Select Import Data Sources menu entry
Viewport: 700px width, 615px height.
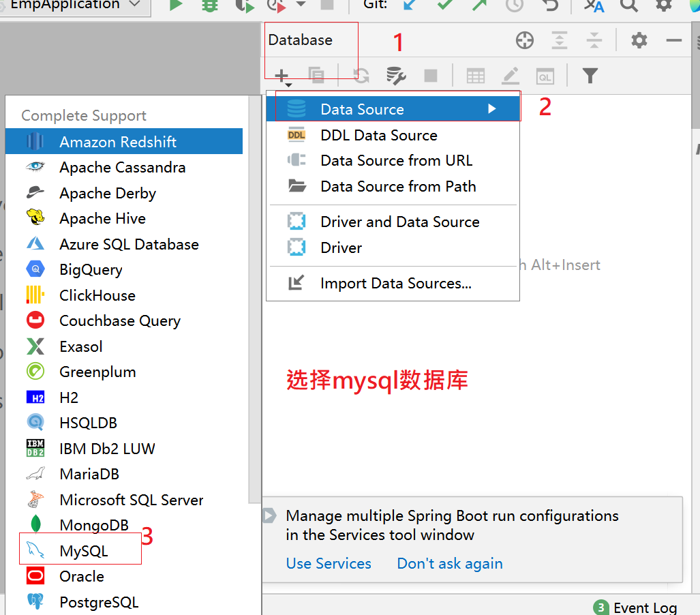point(395,284)
